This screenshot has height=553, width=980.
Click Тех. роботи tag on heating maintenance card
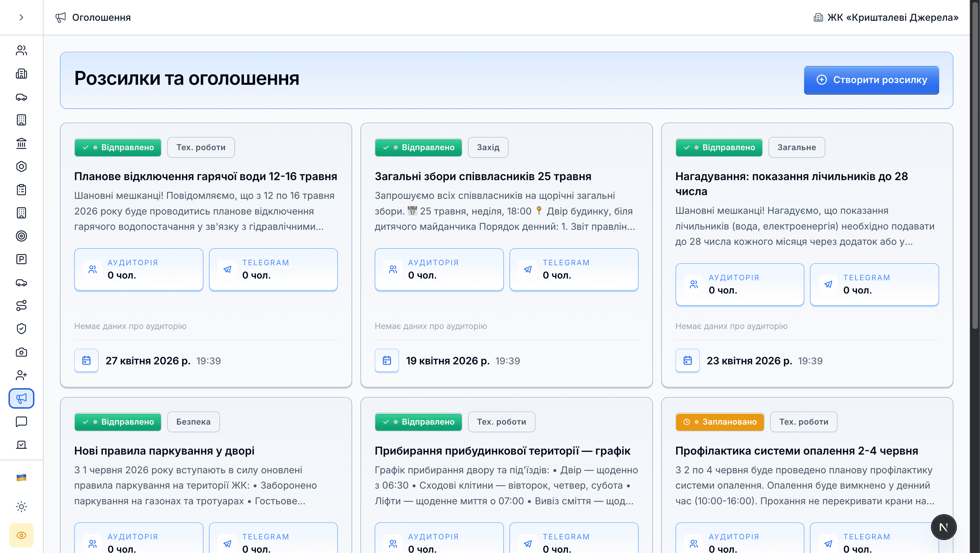point(803,422)
